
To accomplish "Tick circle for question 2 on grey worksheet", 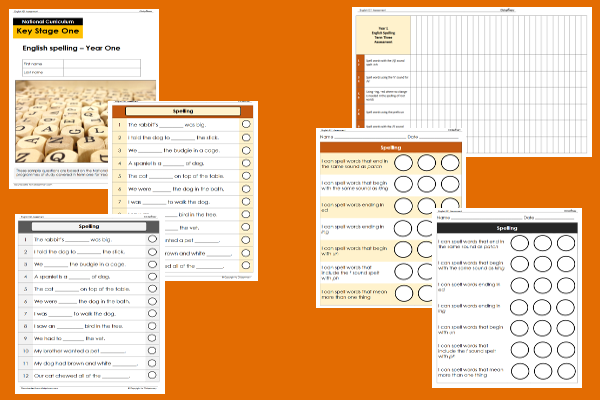I will click(152, 251).
